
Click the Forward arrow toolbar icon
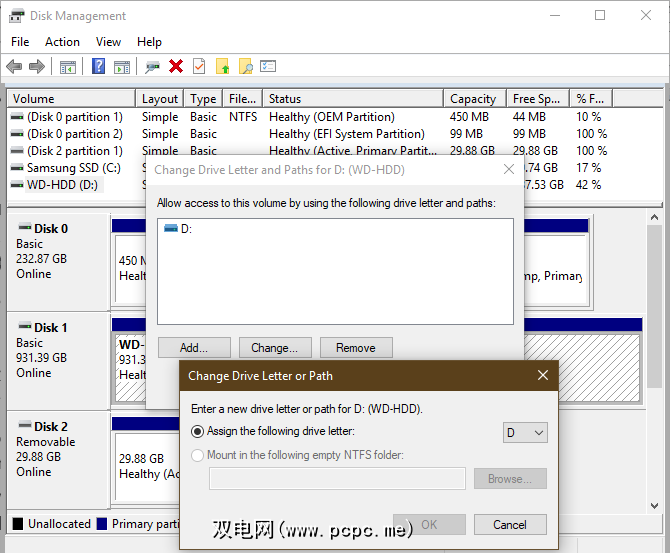[x=37, y=67]
